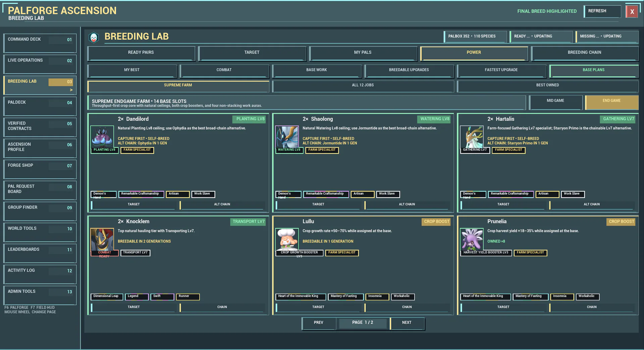Toggle Mid Game stage
Screen dimensions: 644x350
point(555,102)
